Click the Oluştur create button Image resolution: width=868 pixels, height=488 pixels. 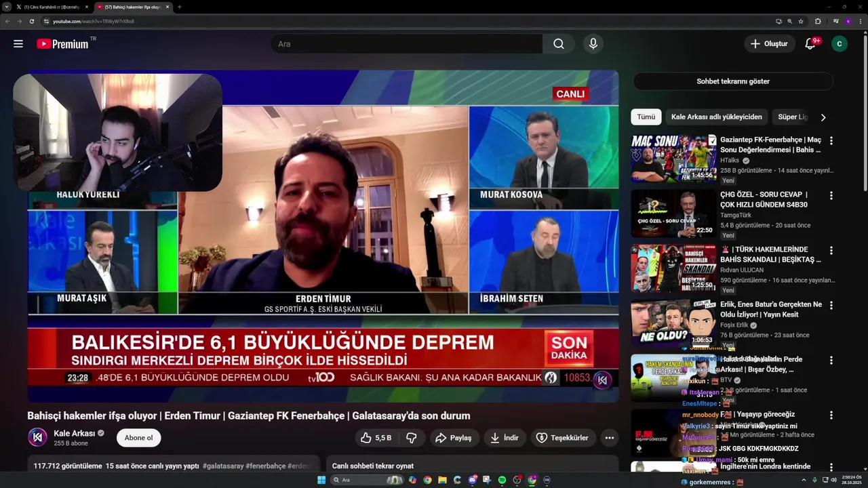point(769,44)
